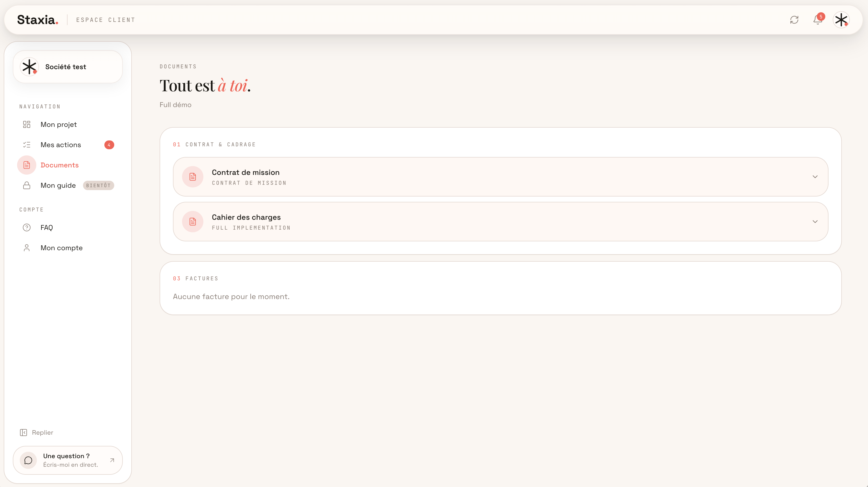Open Une question ? contact card
This screenshot has height=487, width=868.
pyautogui.click(x=68, y=460)
